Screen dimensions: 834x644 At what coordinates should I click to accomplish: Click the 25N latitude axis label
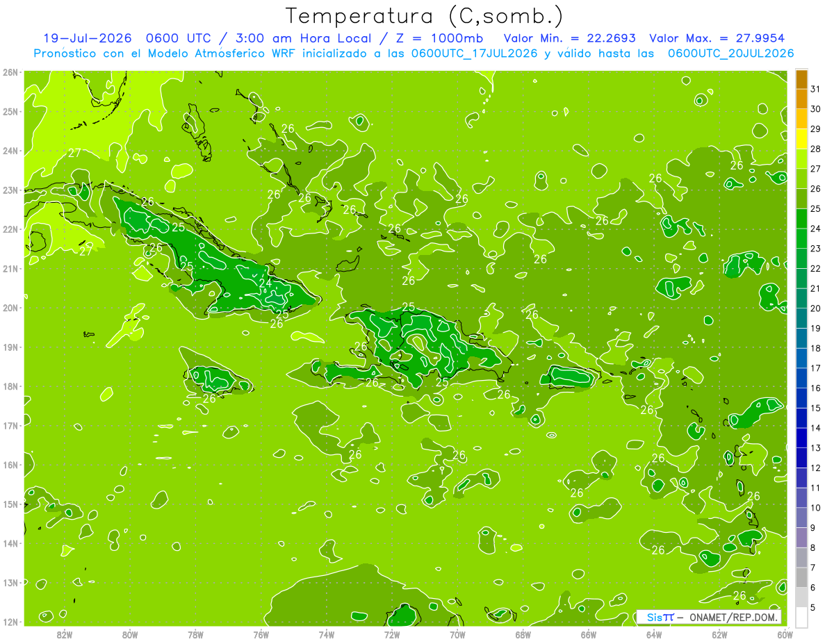point(10,112)
